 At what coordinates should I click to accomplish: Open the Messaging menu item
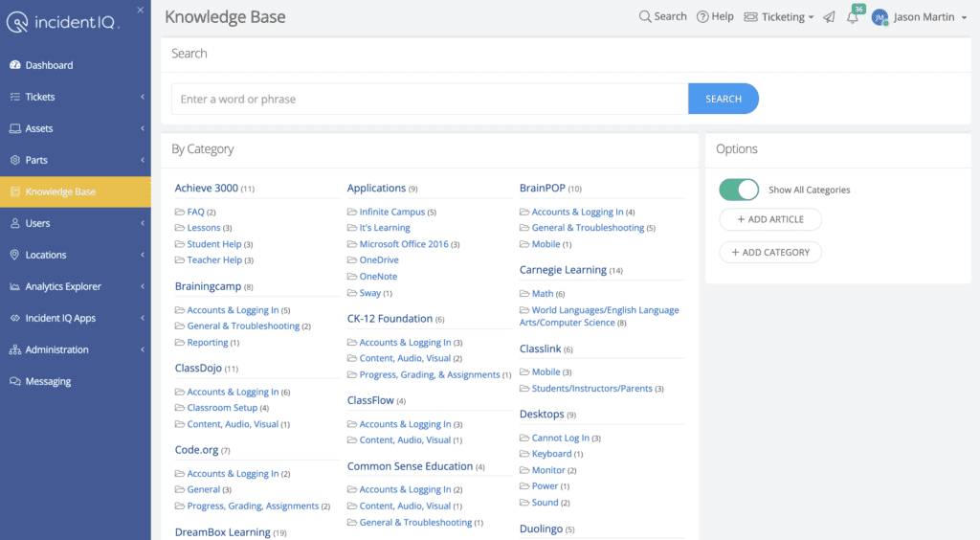76,381
